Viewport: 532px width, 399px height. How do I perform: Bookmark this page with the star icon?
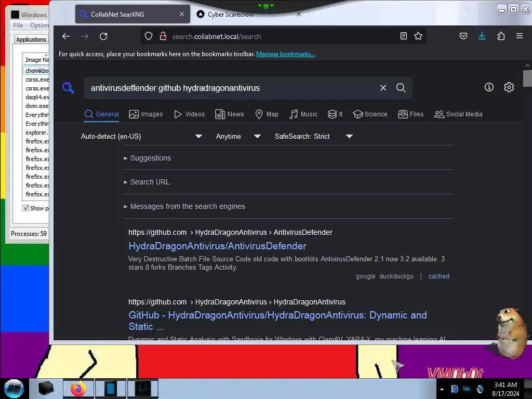point(418,36)
